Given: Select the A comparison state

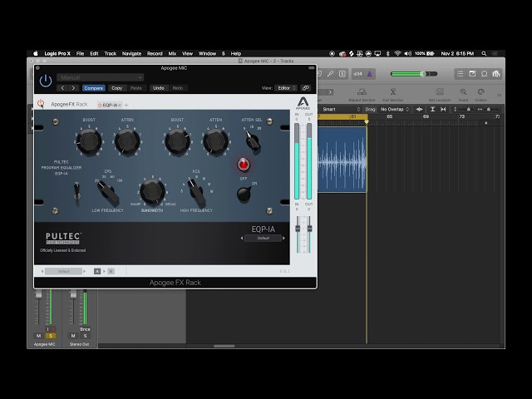Looking at the screenshot, I should [x=97, y=271].
